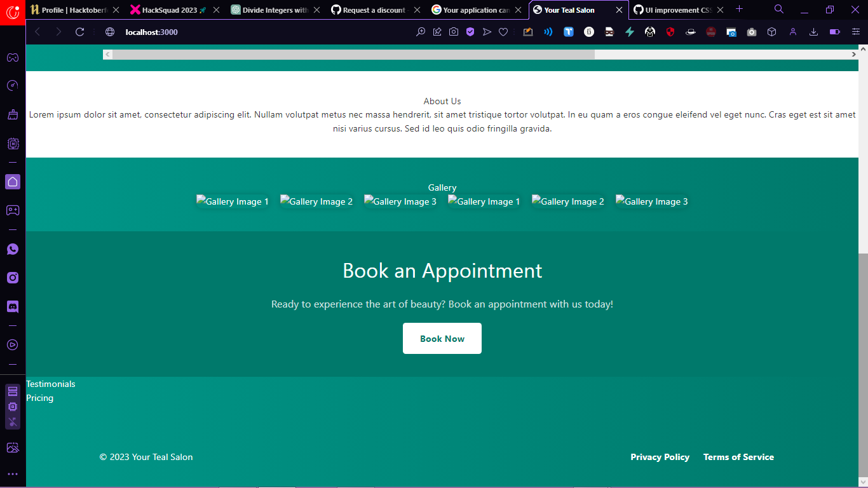Click the battery saver icon in the toolbar
Image resolution: width=868 pixels, height=488 pixels.
coord(834,32)
